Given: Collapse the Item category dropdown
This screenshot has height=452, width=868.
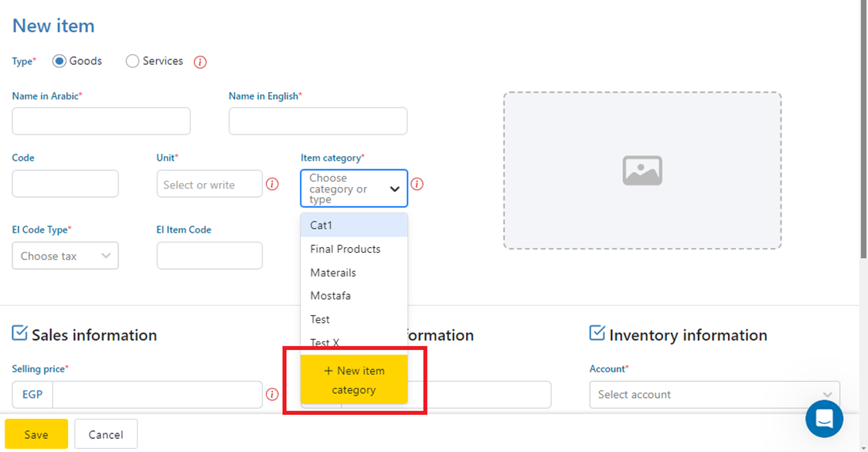Looking at the screenshot, I should [x=394, y=189].
